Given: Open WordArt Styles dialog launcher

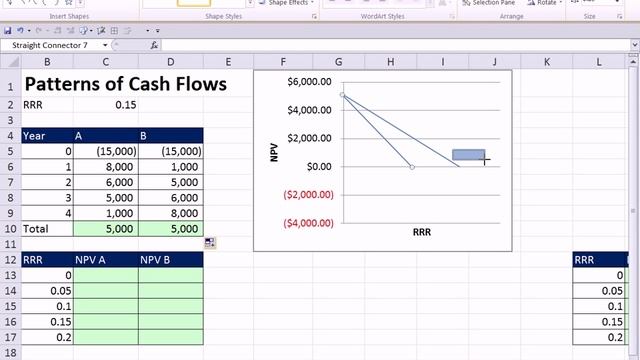Looking at the screenshot, I should (452, 17).
